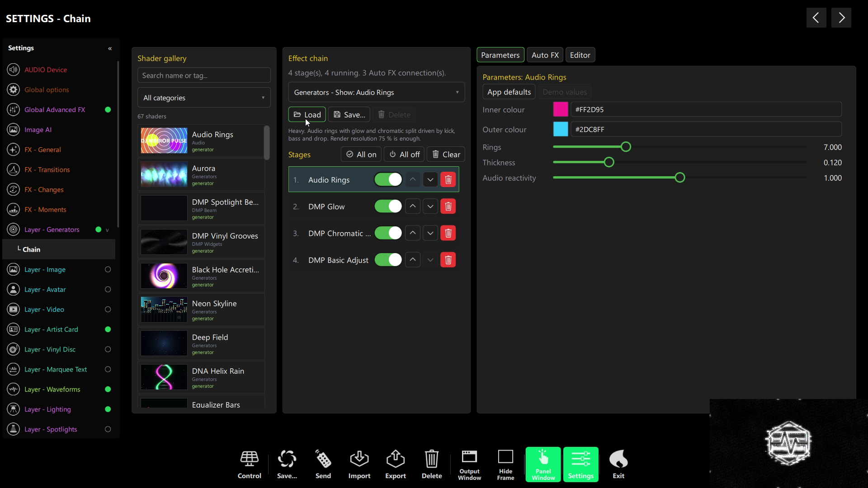
Task: Move DMP Chromatic stage up
Action: click(413, 233)
